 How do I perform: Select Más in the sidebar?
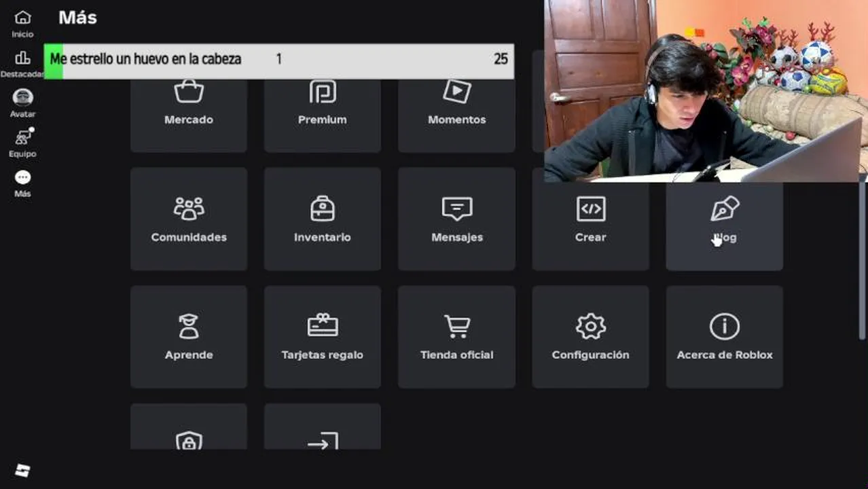tap(22, 183)
